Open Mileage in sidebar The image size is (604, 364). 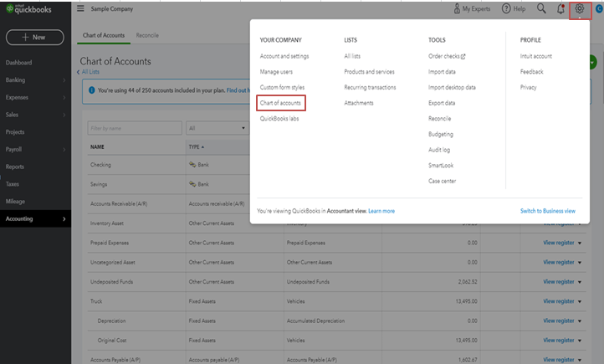click(15, 202)
